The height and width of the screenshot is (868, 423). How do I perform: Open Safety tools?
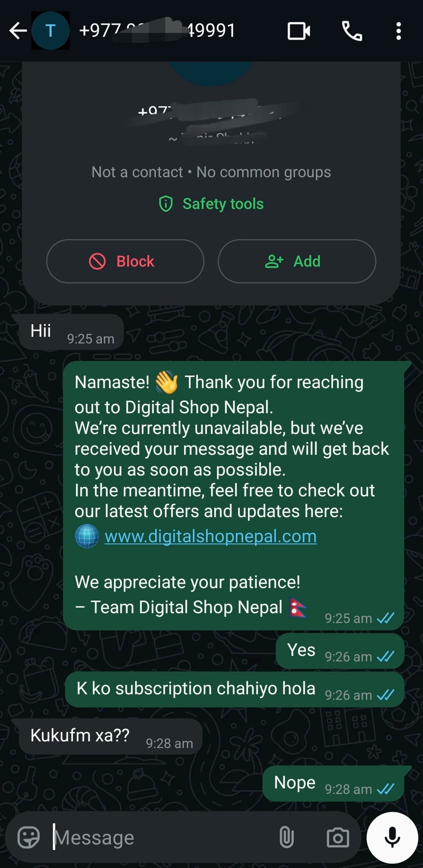tap(211, 204)
